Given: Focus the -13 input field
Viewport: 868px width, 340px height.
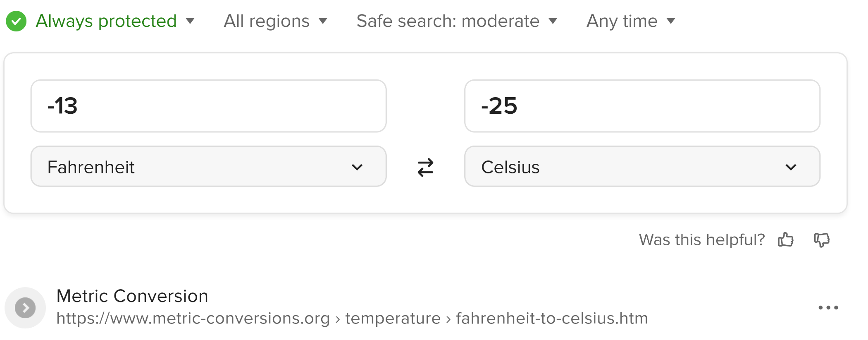Looking at the screenshot, I should (x=209, y=106).
